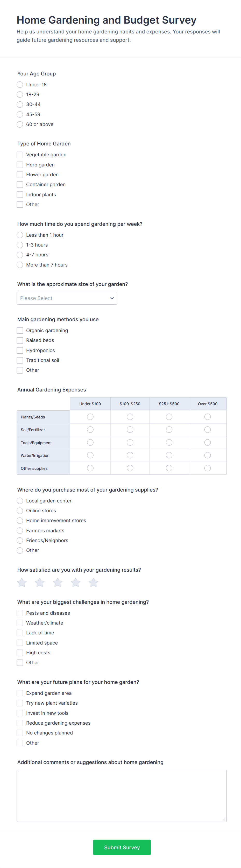Tick Try new plant varieties

[x=20, y=703]
